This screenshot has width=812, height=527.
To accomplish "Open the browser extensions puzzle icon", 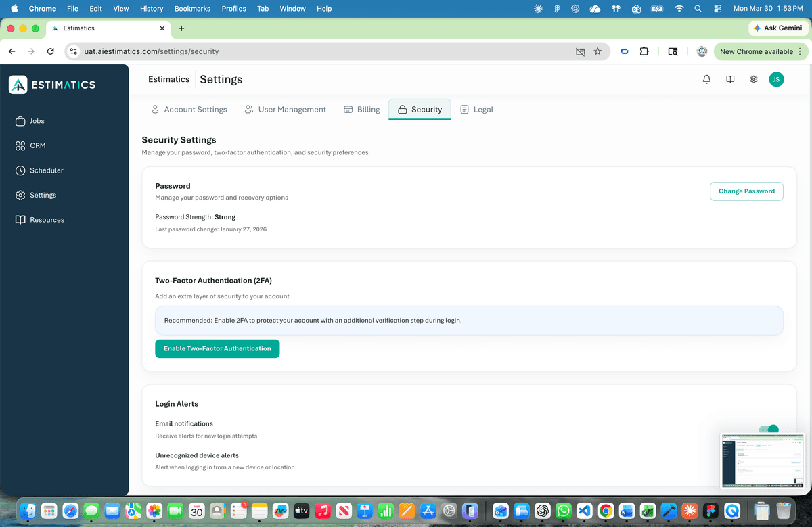I will (x=644, y=51).
